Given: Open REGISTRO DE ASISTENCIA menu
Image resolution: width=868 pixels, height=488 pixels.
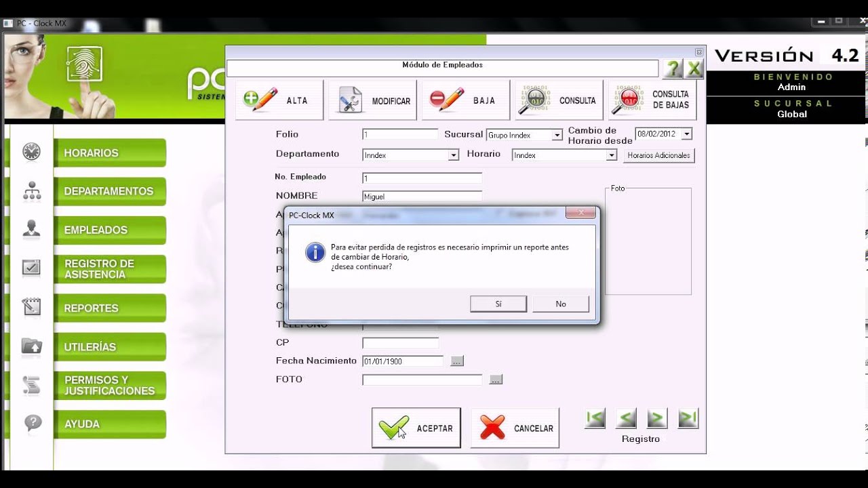Looking at the screenshot, I should 110,269.
